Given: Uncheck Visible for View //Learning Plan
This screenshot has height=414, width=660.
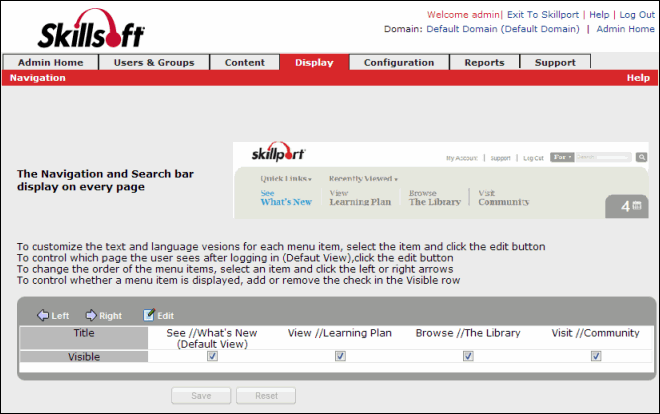Looking at the screenshot, I should [340, 356].
